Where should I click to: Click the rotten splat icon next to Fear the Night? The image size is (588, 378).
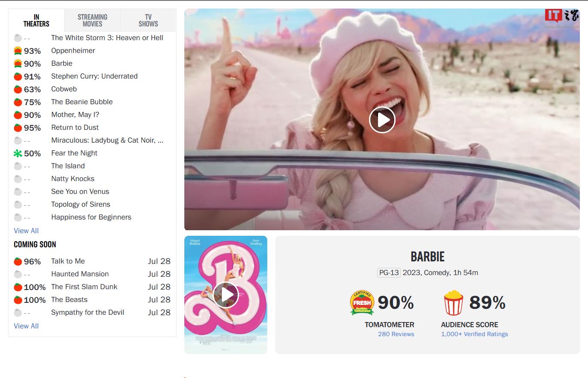[17, 153]
